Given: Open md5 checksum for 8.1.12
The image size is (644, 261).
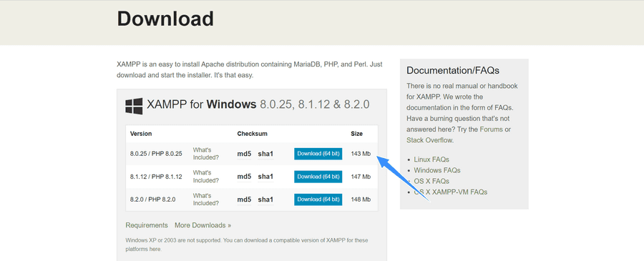Looking at the screenshot, I should pyautogui.click(x=244, y=177).
